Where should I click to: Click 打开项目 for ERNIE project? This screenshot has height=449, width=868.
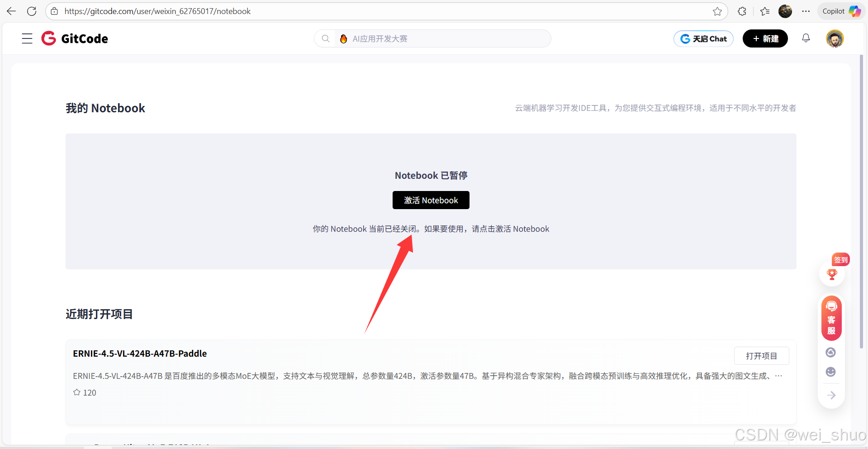point(762,356)
